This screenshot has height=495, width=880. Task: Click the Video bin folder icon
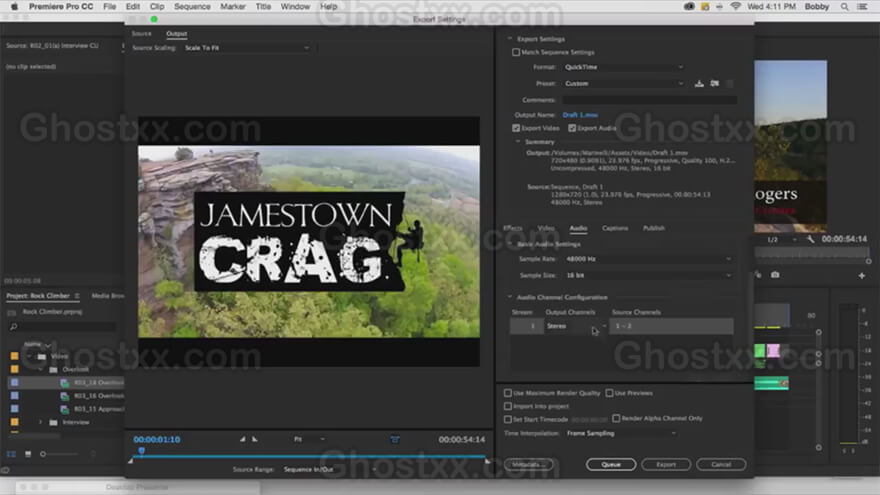pos(42,356)
